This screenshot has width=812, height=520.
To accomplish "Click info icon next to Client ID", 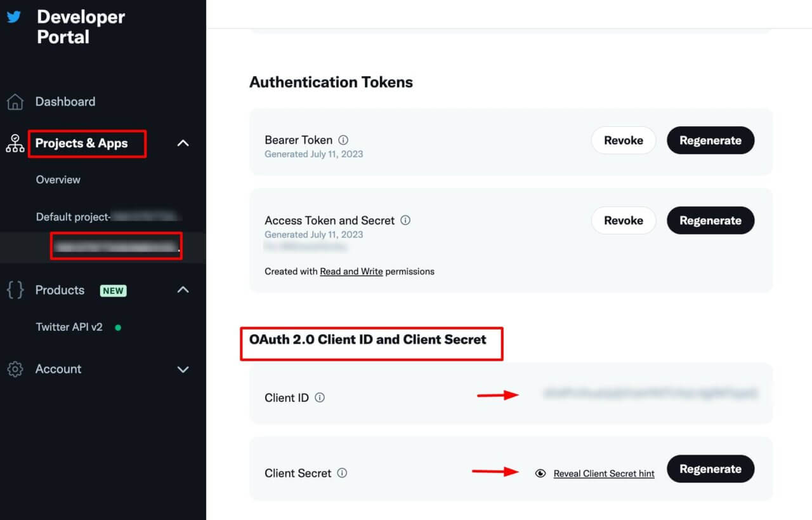I will click(320, 398).
